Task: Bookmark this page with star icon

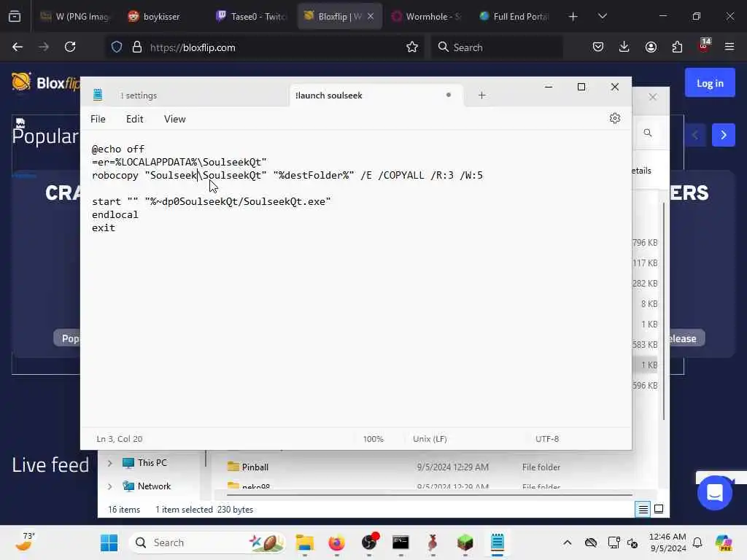Action: [412, 47]
